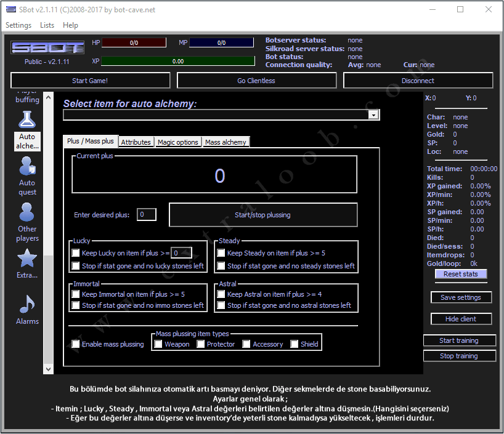Click the 'Botserver status:' label

coord(296,40)
